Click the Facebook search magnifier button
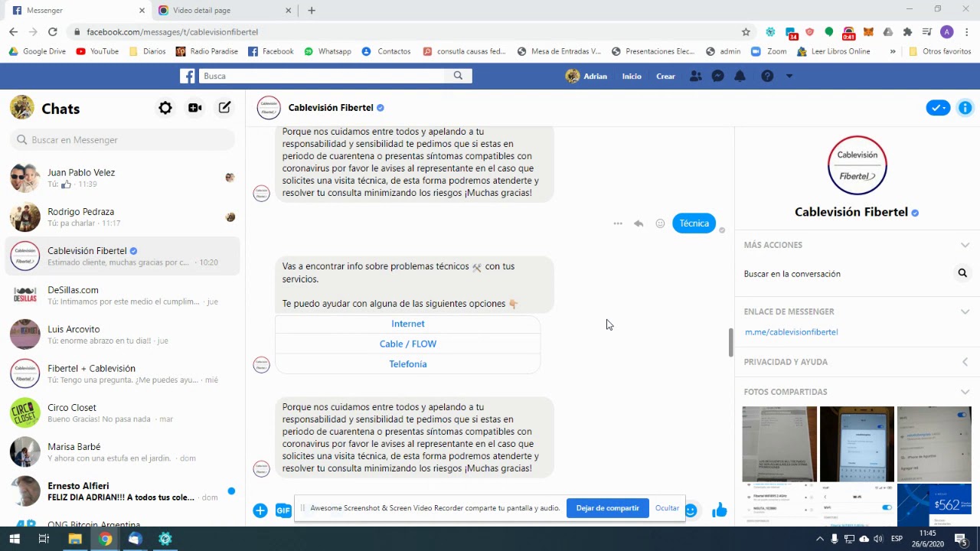This screenshot has height=551, width=980. pyautogui.click(x=458, y=76)
